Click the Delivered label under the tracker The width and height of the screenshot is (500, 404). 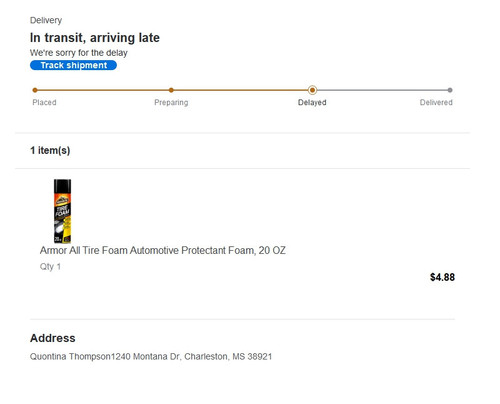[436, 102]
